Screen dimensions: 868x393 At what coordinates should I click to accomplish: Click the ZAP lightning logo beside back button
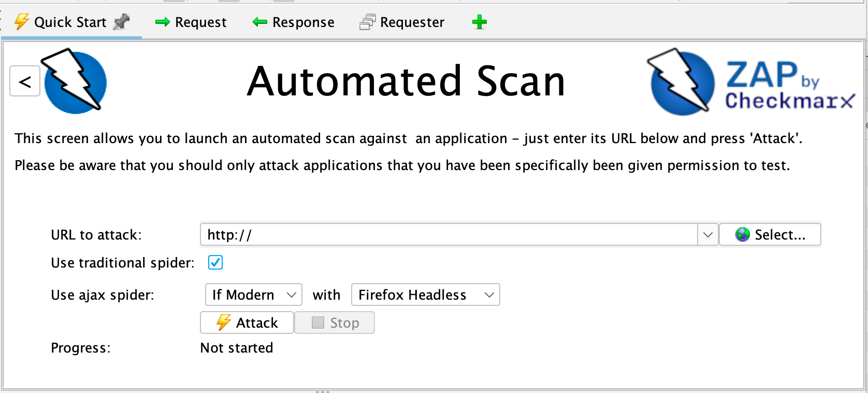coord(75,81)
